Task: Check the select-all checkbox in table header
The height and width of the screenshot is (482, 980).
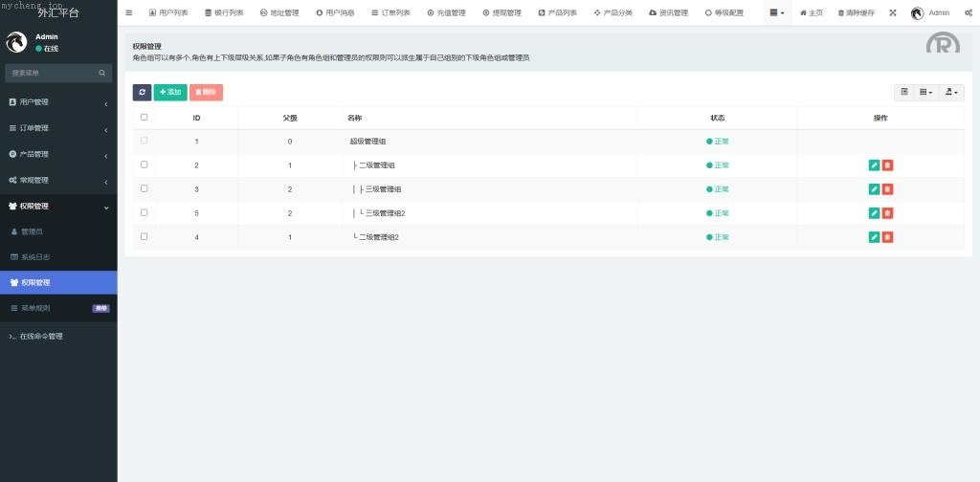Action: pyautogui.click(x=145, y=118)
